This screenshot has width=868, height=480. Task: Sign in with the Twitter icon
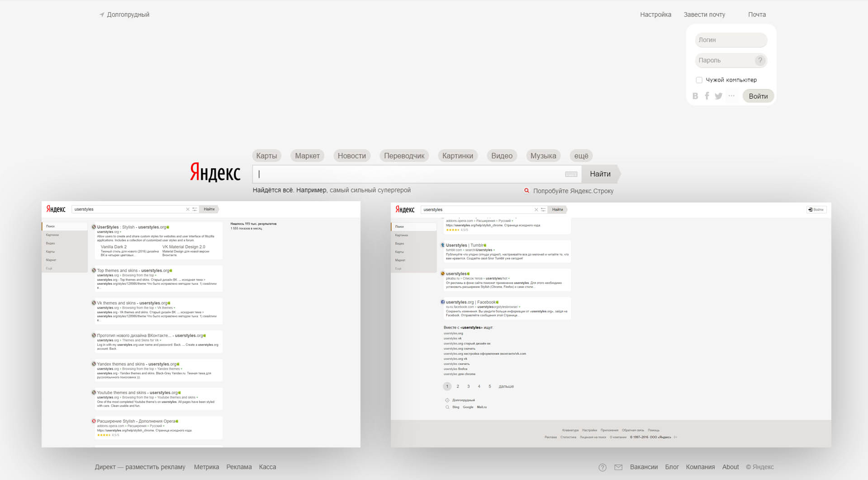(718, 96)
